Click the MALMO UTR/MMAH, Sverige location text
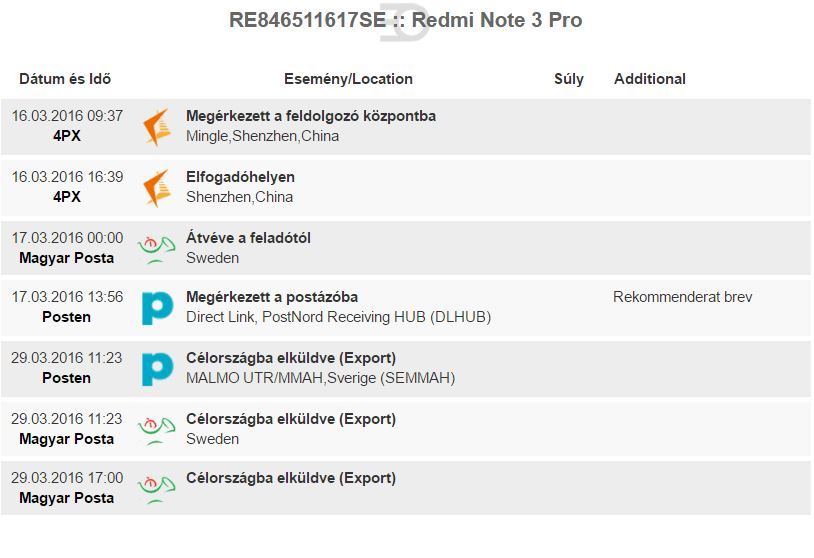Viewport: 814px width, 558px height. [321, 378]
